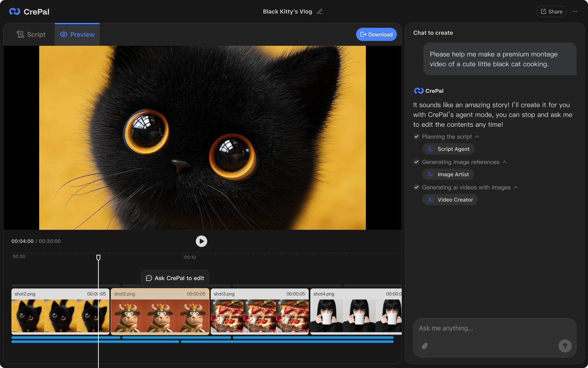Select the Preview tab
Screen dimensions: 588x368
click(77, 35)
